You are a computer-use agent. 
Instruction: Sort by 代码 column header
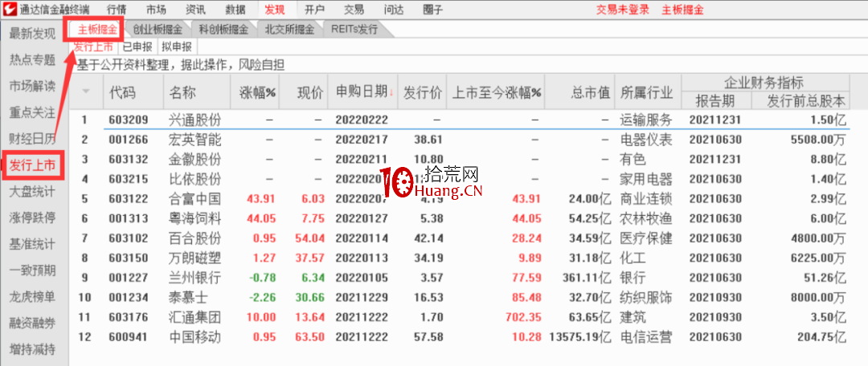coord(133,92)
